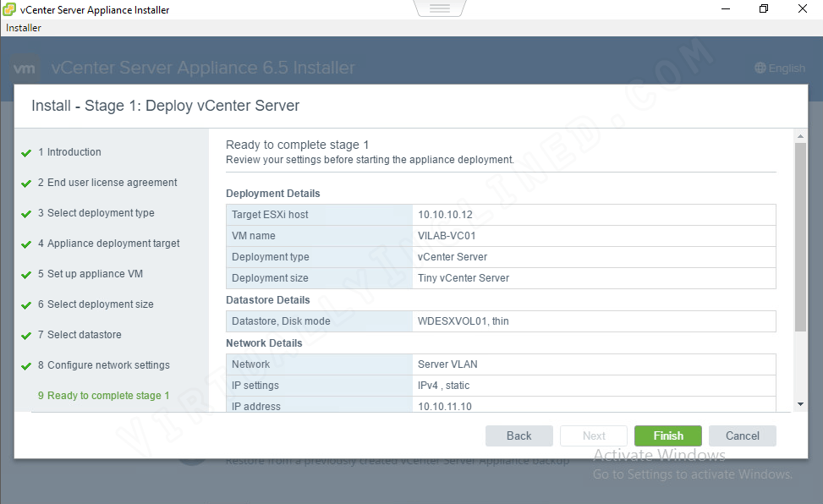Click checkmark beside Set up appliance VM
Viewport: 823px width, 504px height.
pos(26,275)
